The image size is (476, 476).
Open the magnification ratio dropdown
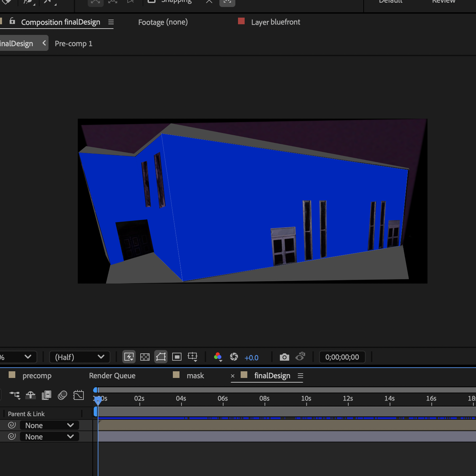(x=18, y=357)
